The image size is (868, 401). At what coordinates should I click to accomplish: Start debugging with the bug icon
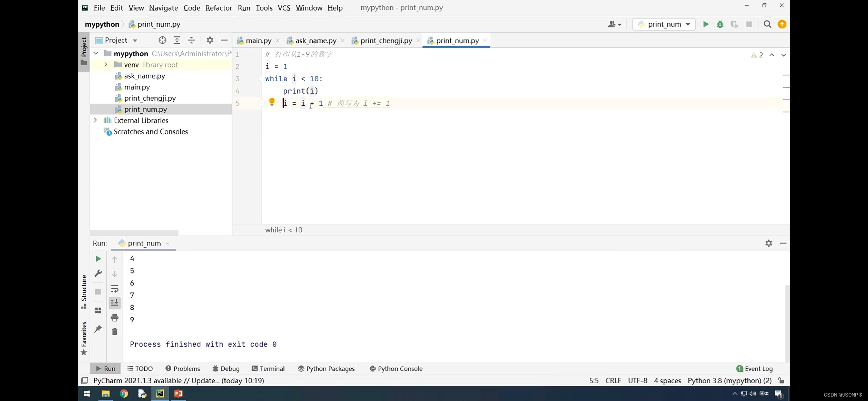(x=720, y=24)
